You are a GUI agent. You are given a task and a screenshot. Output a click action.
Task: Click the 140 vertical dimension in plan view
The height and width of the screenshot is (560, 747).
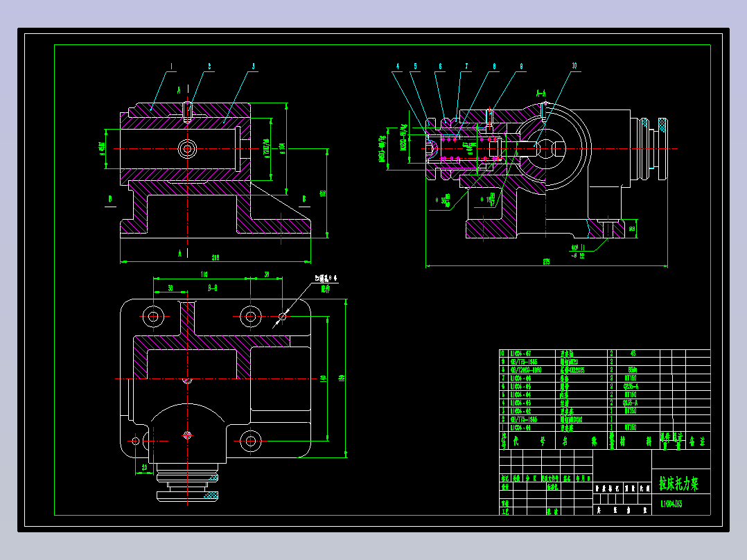324,378
